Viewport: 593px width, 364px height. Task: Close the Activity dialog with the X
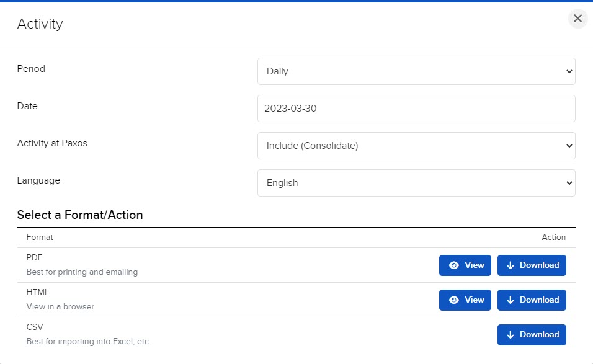(577, 19)
